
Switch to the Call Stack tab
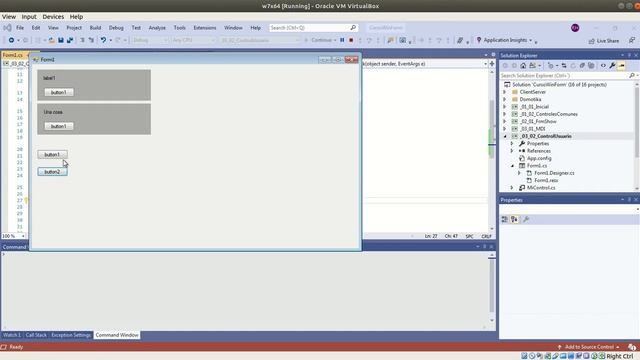point(36,335)
